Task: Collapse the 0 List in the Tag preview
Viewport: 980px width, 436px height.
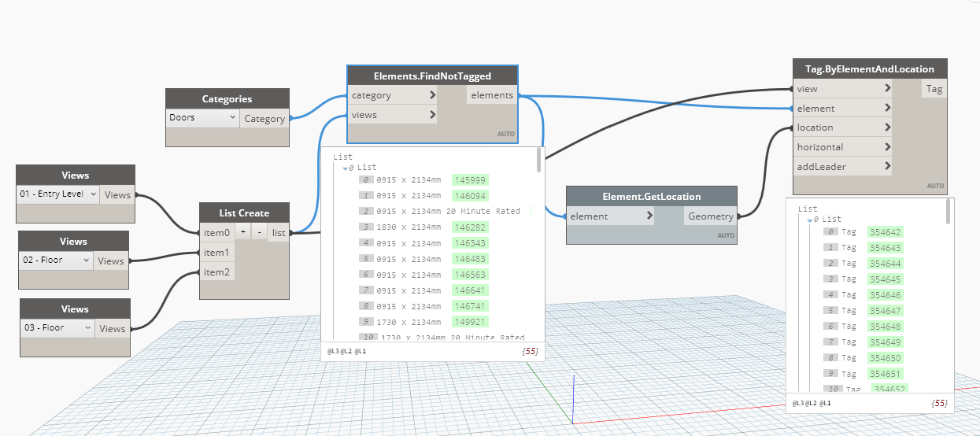Action: coord(810,220)
